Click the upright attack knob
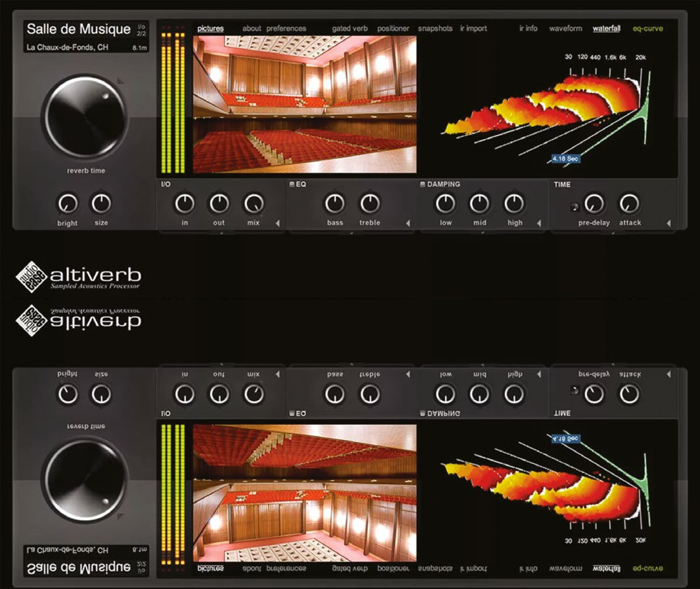The width and height of the screenshot is (700, 589). click(x=629, y=204)
